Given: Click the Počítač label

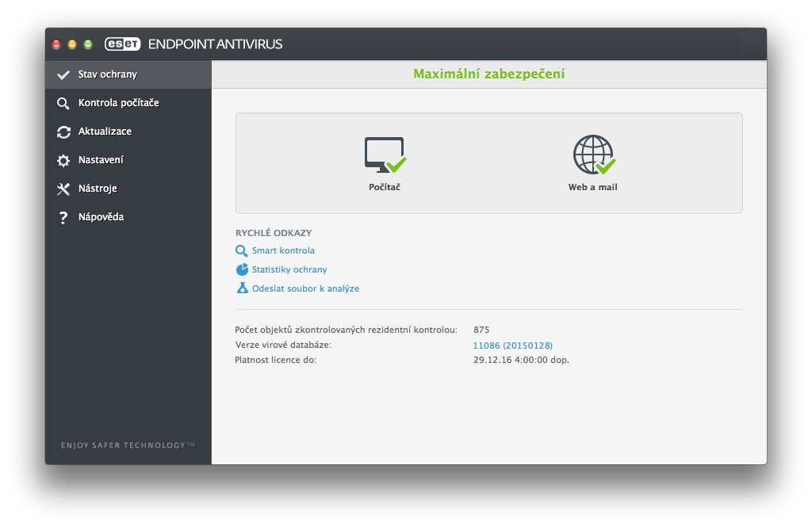Looking at the screenshot, I should click(x=385, y=187).
